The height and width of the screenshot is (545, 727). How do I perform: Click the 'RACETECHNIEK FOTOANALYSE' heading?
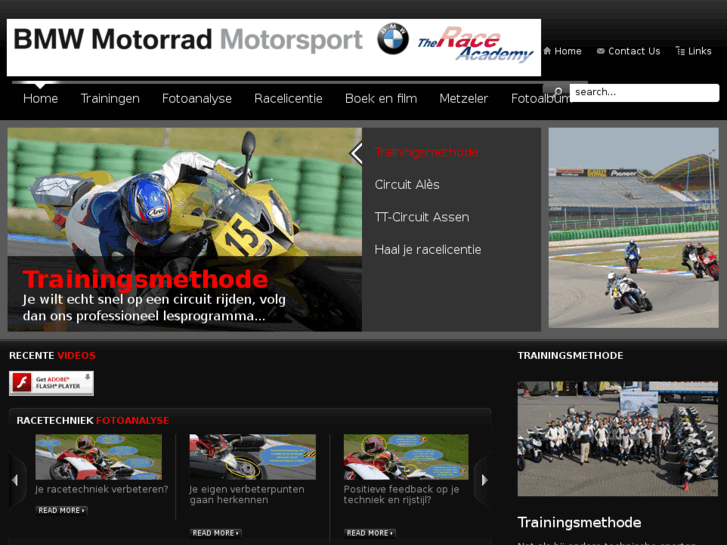[x=93, y=421]
